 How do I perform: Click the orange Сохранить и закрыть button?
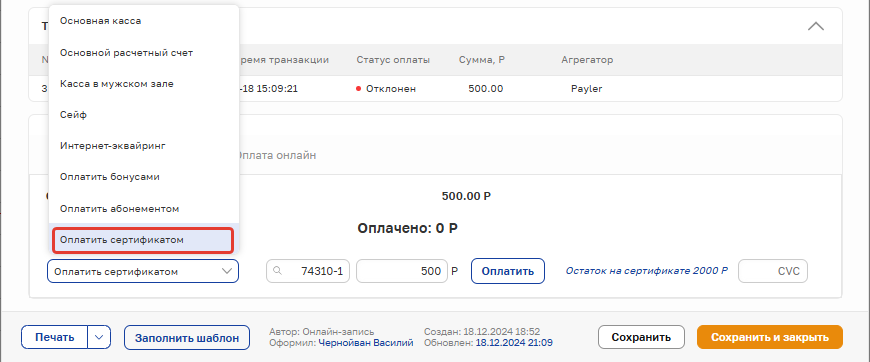click(x=770, y=337)
